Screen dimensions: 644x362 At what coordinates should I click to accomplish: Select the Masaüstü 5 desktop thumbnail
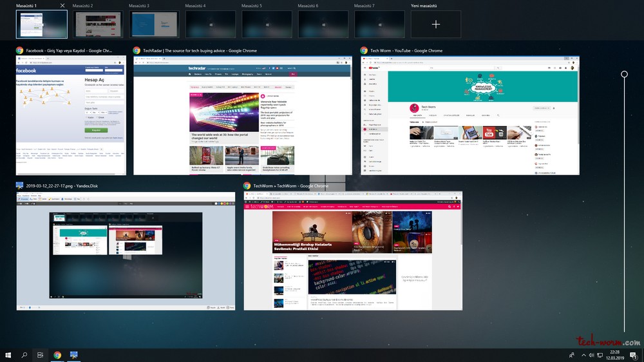tap(266, 24)
